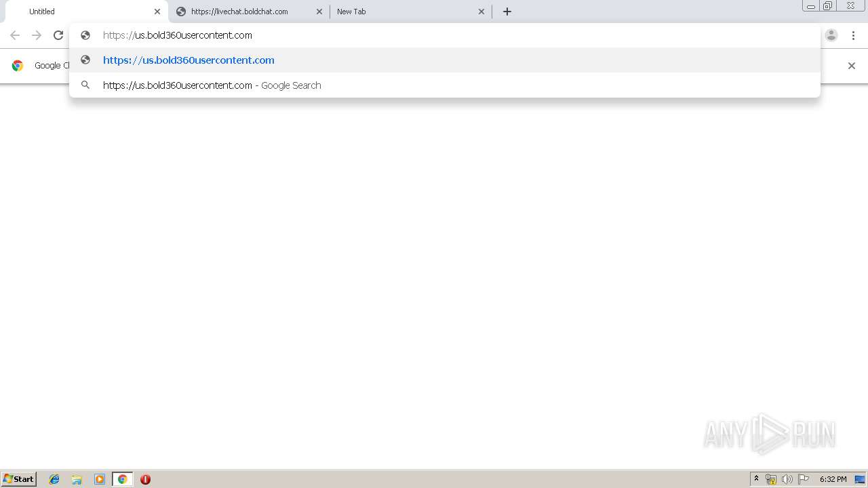Close the New Tab tab
Viewport: 868px width, 488px height.
[x=481, y=12]
